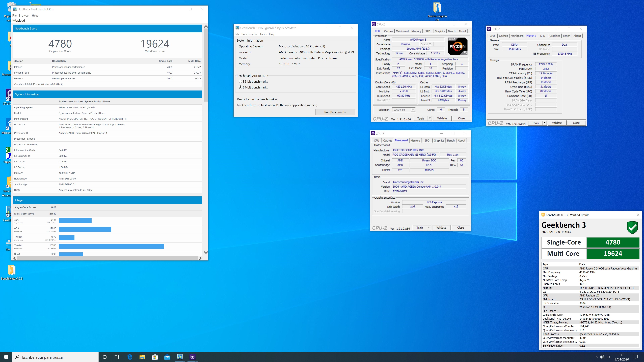The width and height of the screenshot is (644, 362).
Task: Open Tools menu in guarded Geekbench window
Action: coord(263,34)
